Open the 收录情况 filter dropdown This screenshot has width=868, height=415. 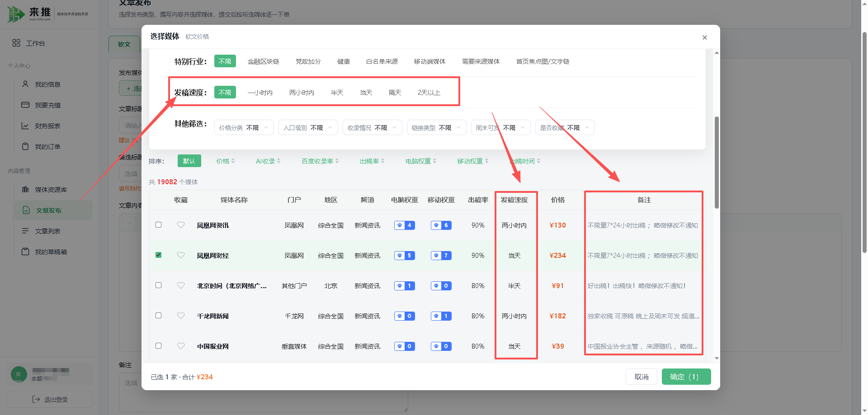click(372, 128)
